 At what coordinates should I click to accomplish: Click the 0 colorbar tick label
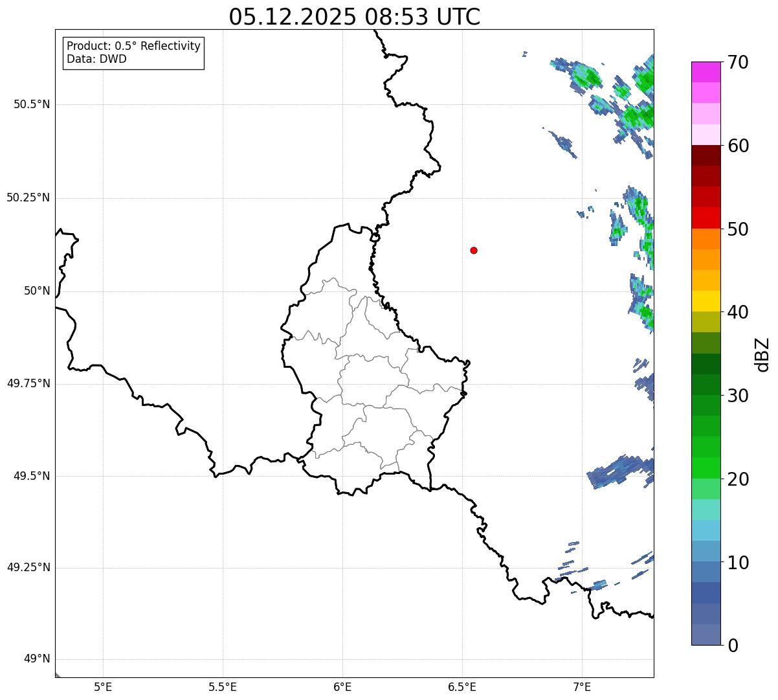point(733,646)
